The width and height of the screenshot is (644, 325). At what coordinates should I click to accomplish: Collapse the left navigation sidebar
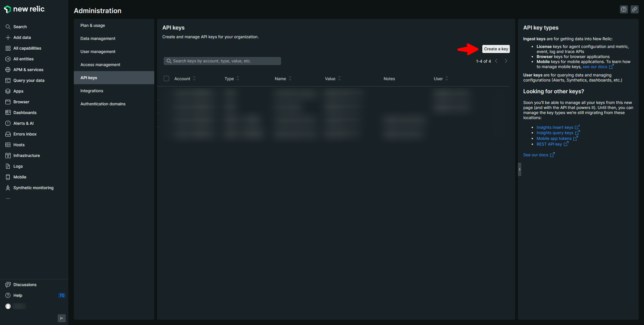click(62, 318)
